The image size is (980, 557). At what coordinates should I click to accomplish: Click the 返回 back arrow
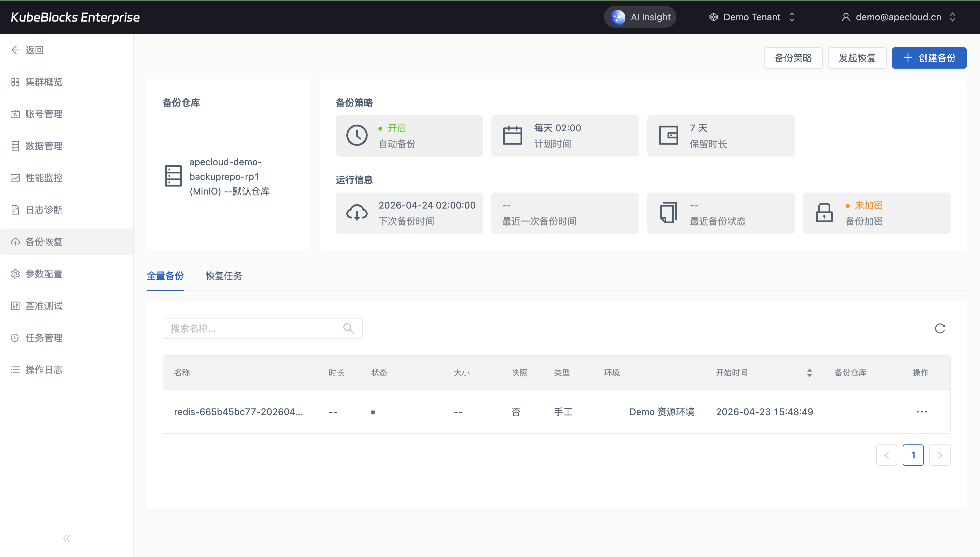(x=28, y=50)
